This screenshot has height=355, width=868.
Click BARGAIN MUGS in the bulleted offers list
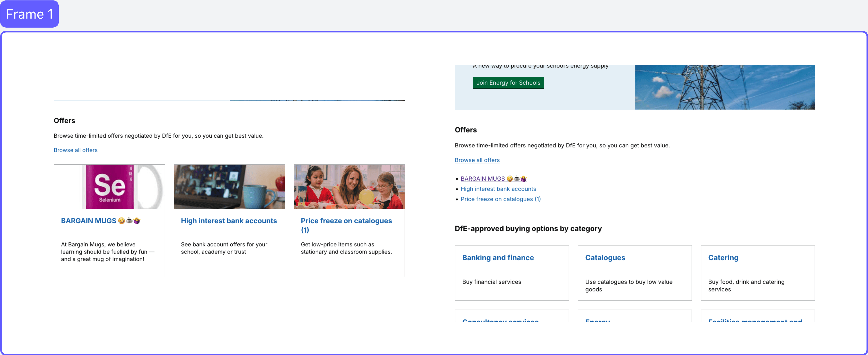[x=483, y=178]
